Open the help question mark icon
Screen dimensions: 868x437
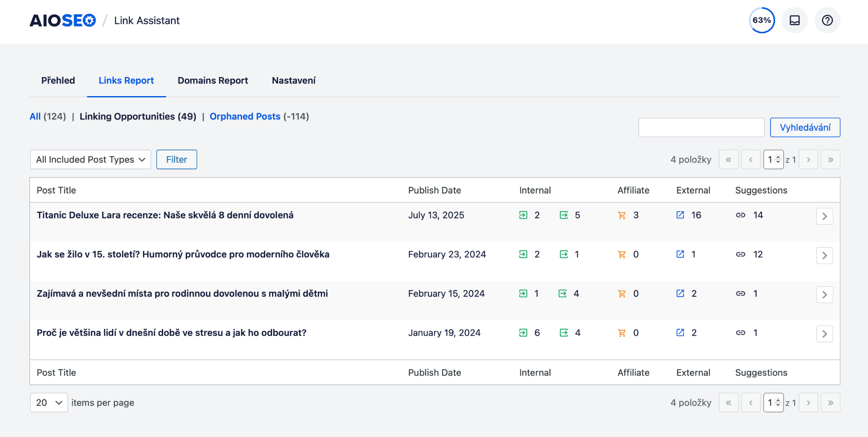pyautogui.click(x=827, y=20)
